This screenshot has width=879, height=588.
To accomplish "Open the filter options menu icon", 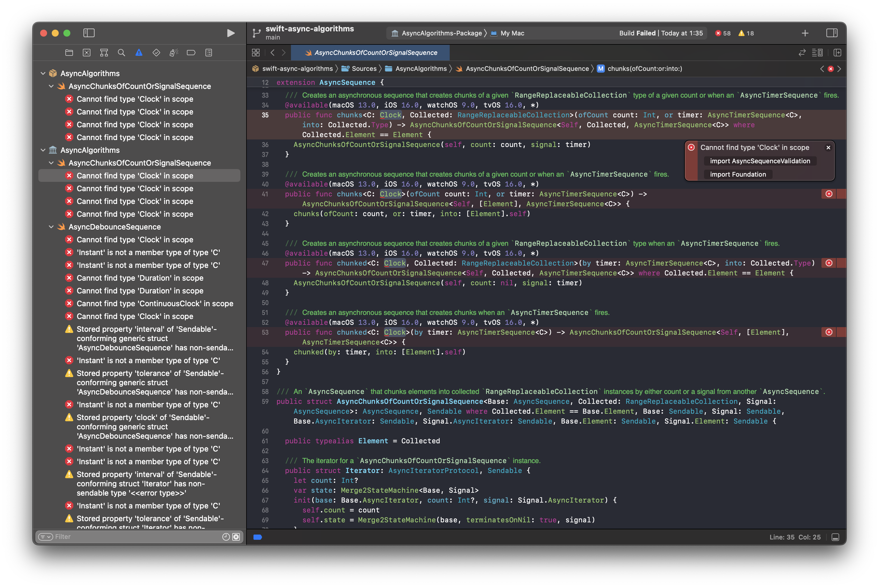I will [x=45, y=537].
